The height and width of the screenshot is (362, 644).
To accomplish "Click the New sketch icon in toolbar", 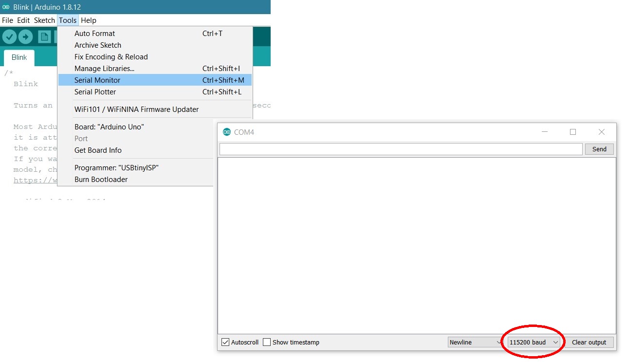I will coord(44,36).
